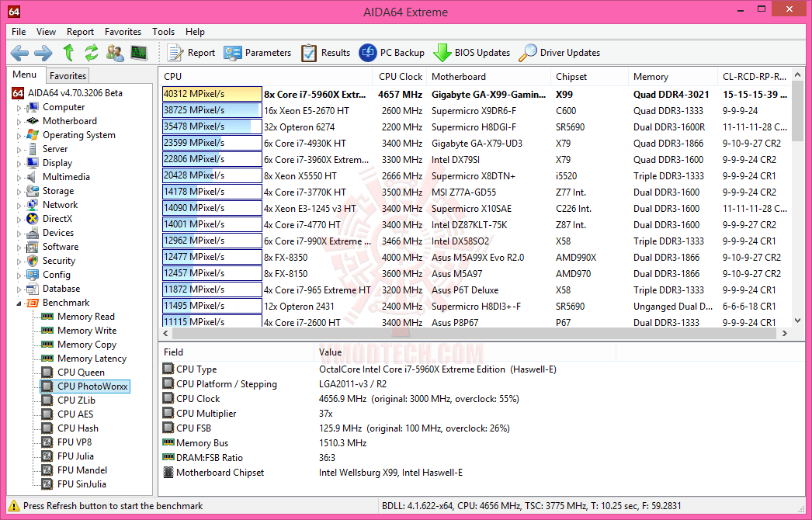Sort by Motherboard column header

(489, 77)
